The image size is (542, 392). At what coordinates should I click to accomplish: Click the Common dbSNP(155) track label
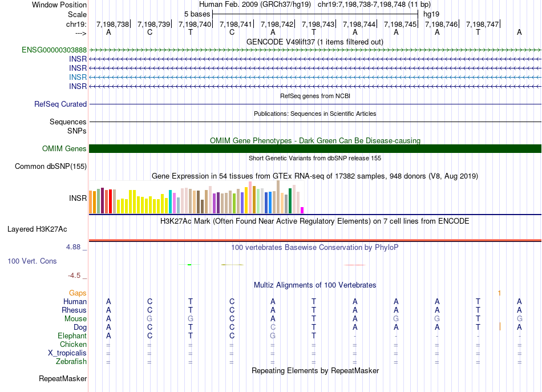(51, 167)
